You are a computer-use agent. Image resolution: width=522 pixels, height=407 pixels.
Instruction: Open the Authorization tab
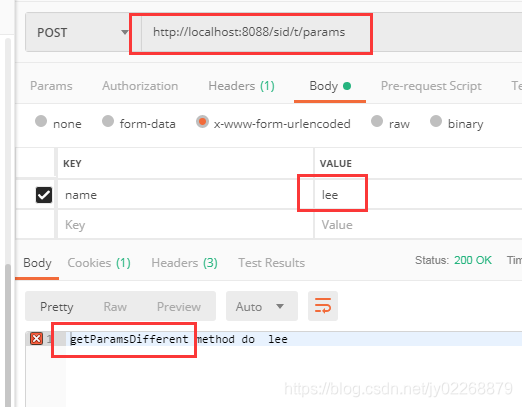140,86
